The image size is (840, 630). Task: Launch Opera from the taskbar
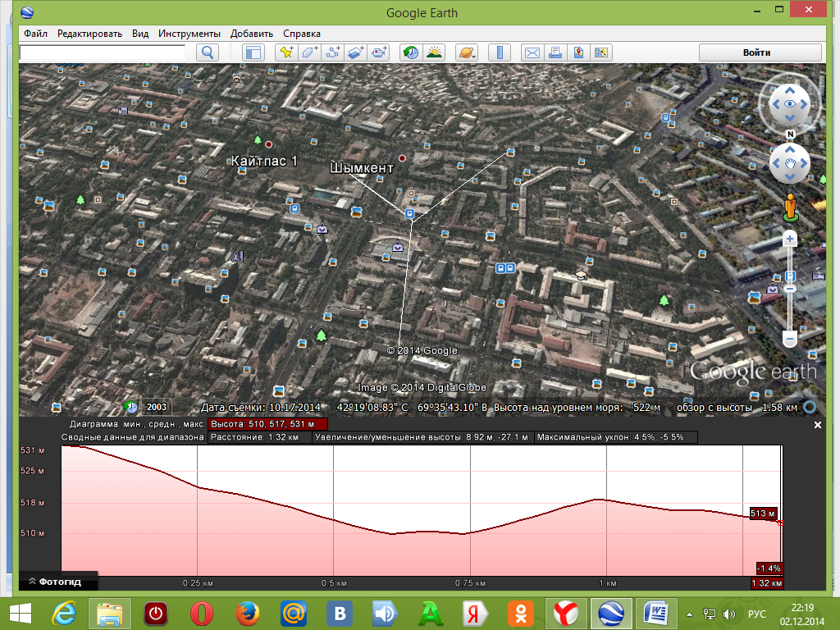point(202,614)
